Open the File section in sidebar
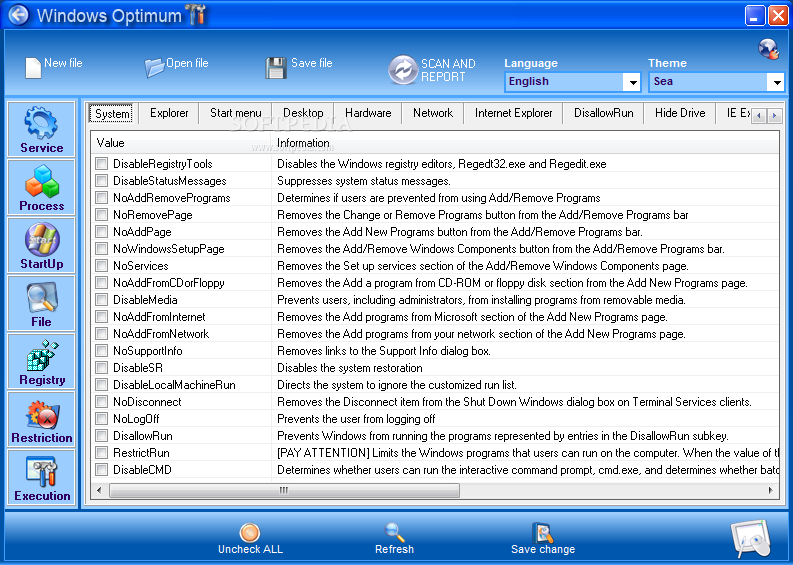 click(x=41, y=303)
